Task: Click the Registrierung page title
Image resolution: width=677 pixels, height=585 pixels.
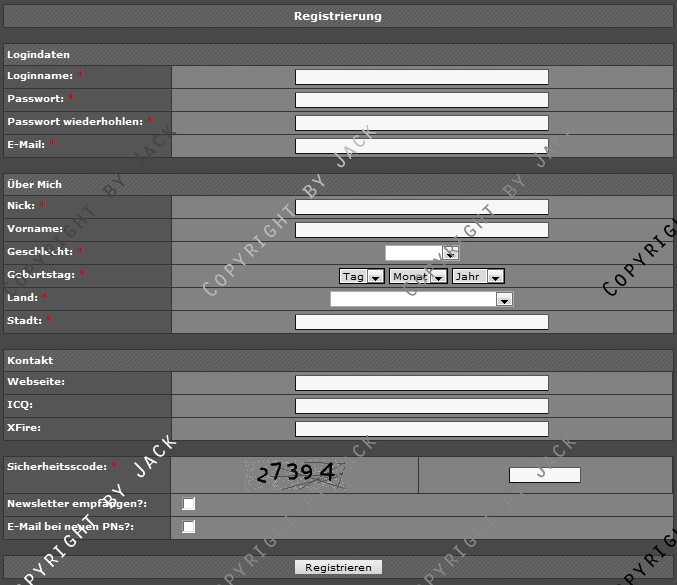Action: (x=338, y=16)
